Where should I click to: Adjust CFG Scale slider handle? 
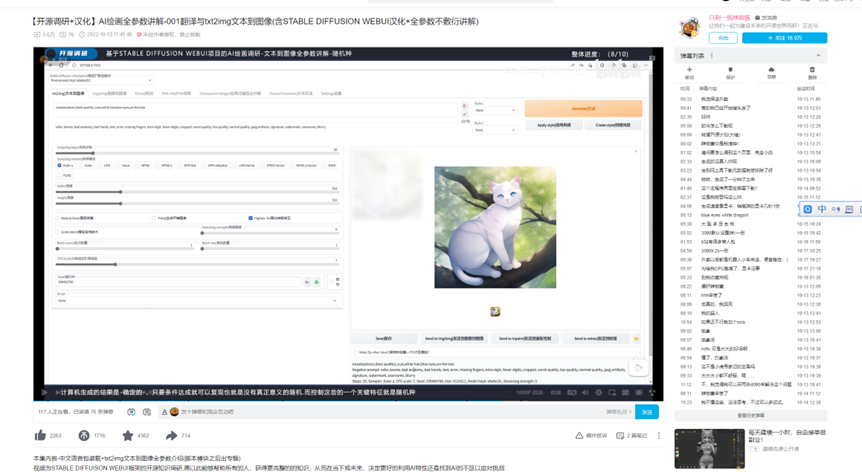(115, 264)
